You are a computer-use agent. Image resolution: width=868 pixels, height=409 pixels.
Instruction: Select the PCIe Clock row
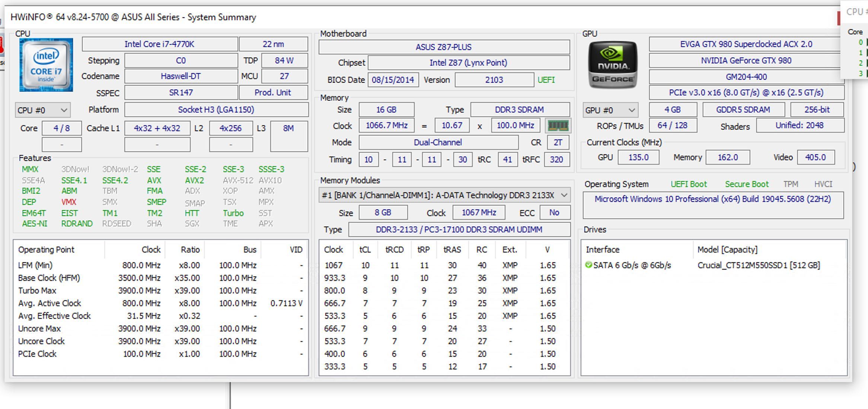[161, 354]
